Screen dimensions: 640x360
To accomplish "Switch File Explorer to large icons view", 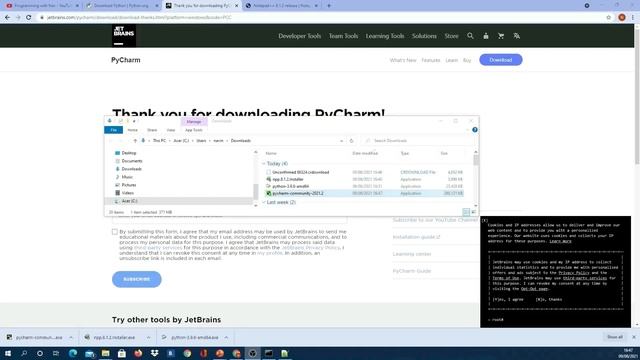I will tap(473, 212).
